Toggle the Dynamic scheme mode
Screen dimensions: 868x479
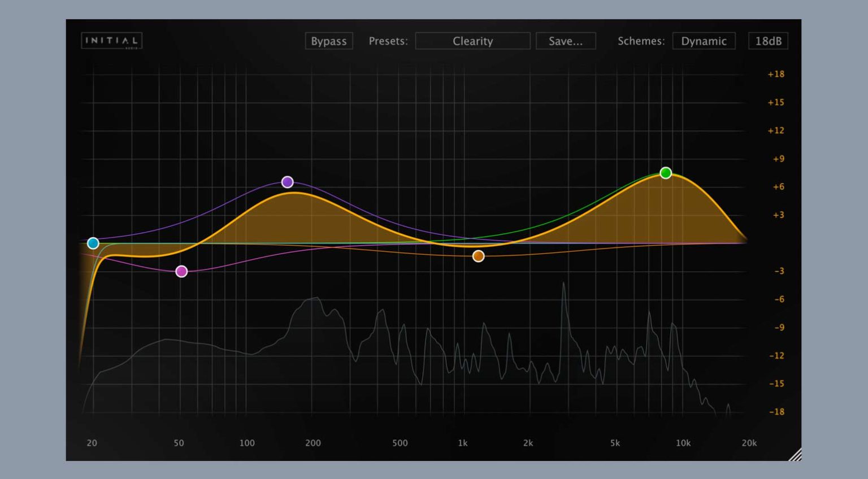pyautogui.click(x=704, y=41)
